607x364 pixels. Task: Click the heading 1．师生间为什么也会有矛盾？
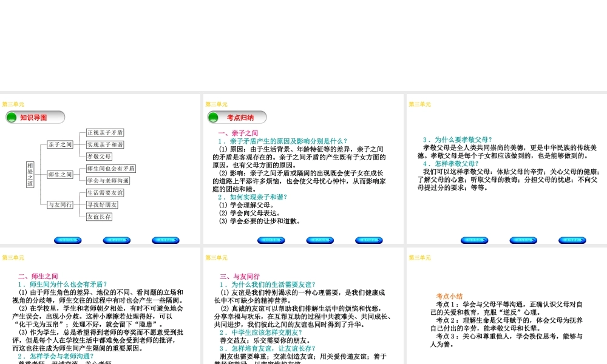coord(63,285)
